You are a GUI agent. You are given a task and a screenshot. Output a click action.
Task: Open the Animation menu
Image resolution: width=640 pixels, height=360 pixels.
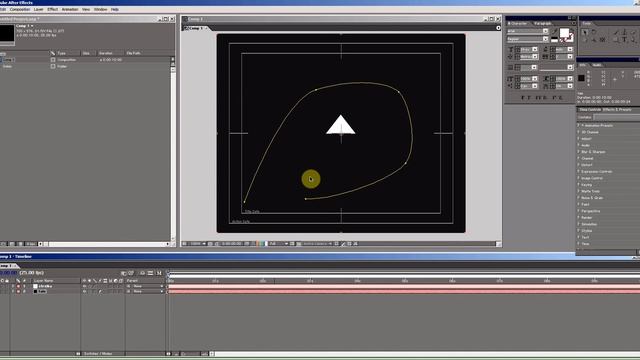(x=70, y=9)
